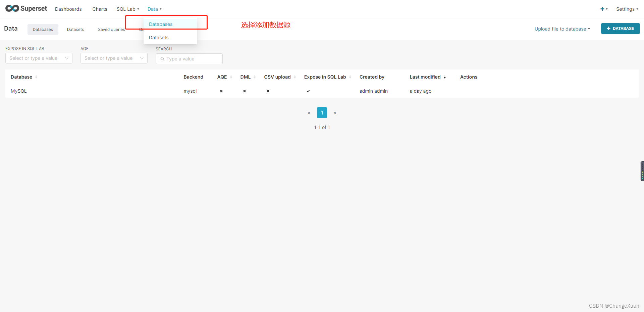Click Expose in SQL Lab checkmark

click(x=308, y=91)
